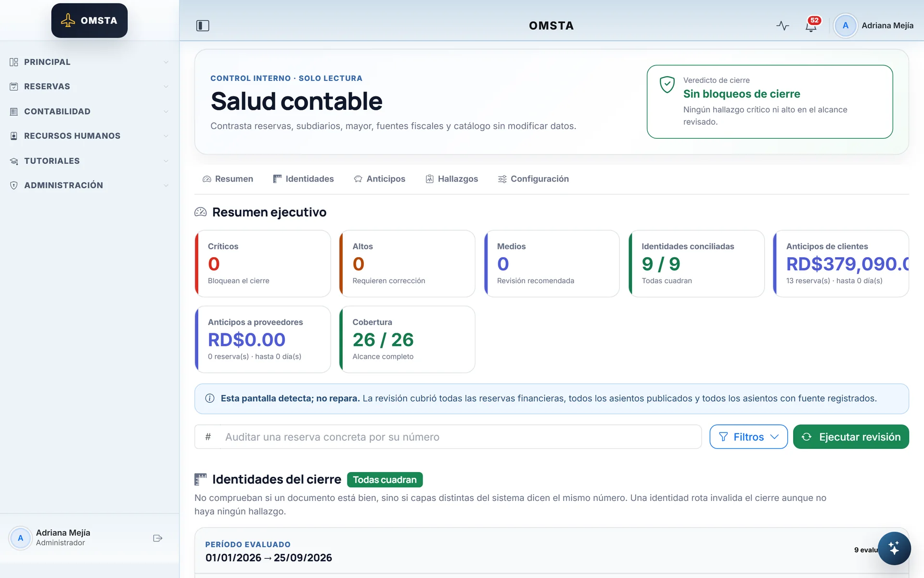Switch to the Identidades tab
This screenshot has width=924, height=578.
click(303, 179)
